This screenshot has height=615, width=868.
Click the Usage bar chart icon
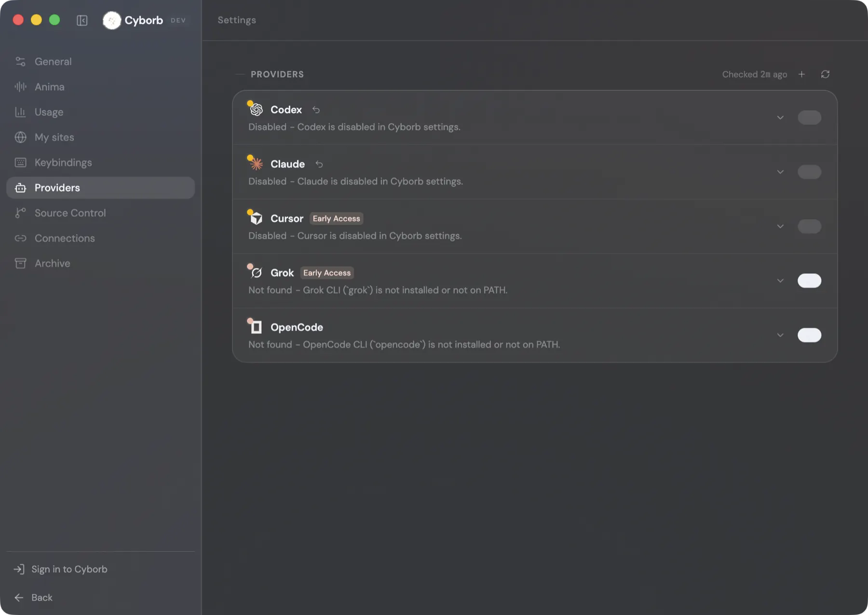tap(20, 112)
